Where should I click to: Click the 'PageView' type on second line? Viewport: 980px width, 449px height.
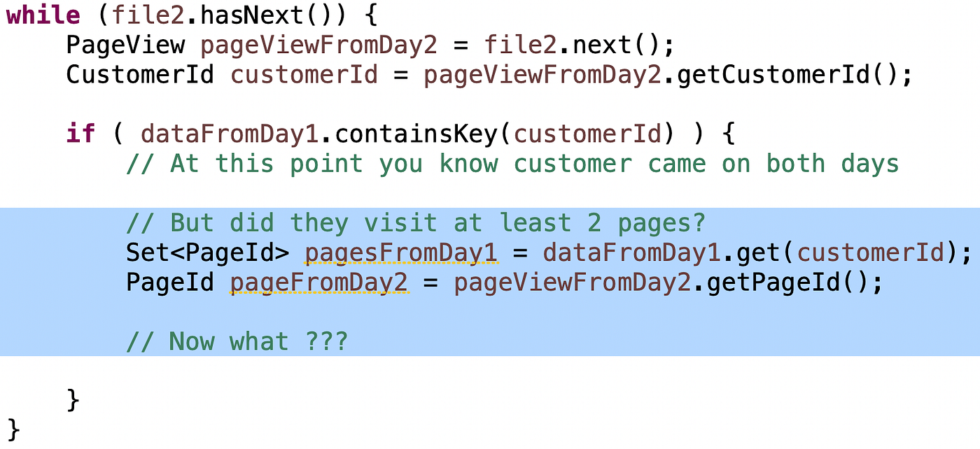coord(125,45)
